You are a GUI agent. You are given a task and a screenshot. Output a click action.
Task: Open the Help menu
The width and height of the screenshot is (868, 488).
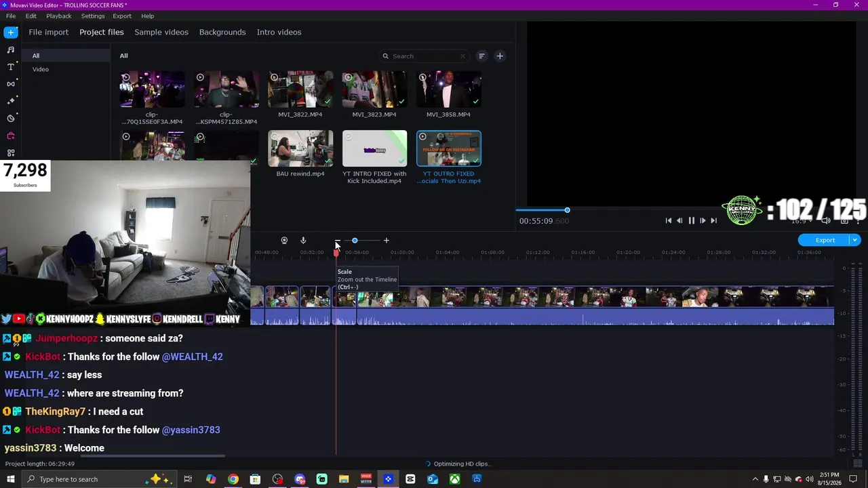point(148,16)
